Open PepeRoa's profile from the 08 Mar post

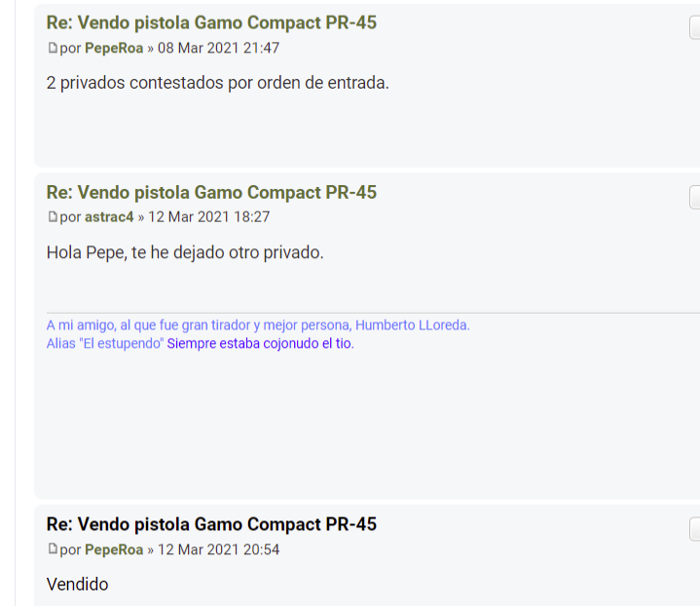(x=114, y=48)
